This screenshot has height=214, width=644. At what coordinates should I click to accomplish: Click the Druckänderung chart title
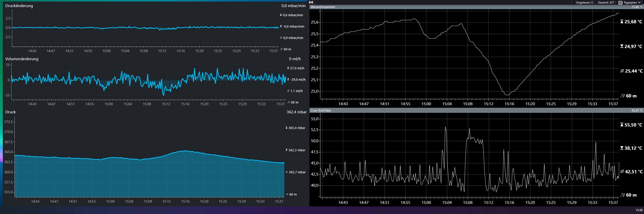19,6
